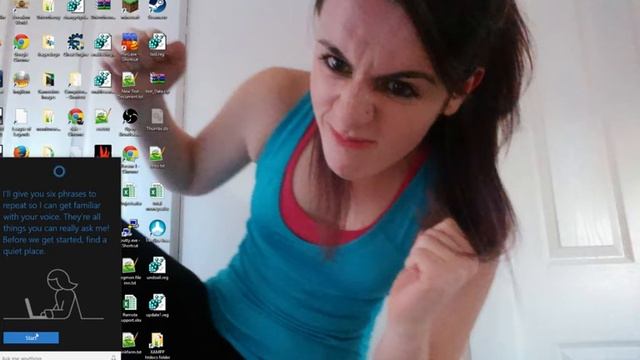Select the black icon with red flames
The image size is (640, 360).
[103, 151]
